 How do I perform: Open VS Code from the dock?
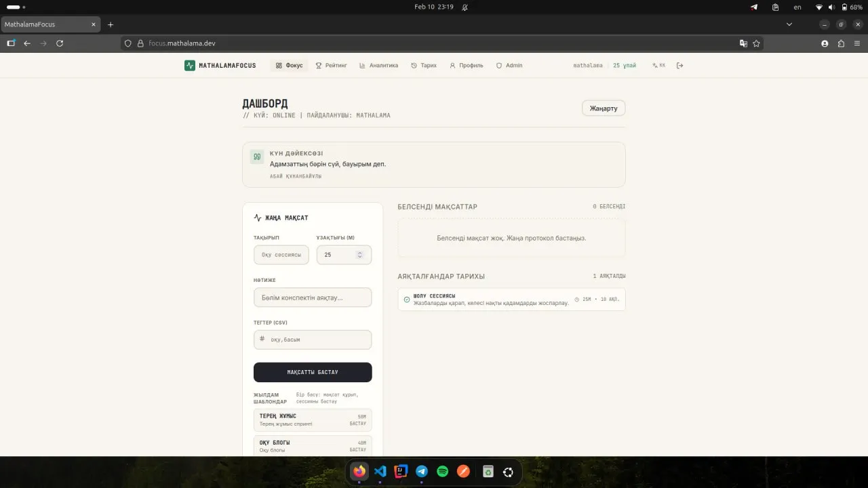click(x=380, y=471)
